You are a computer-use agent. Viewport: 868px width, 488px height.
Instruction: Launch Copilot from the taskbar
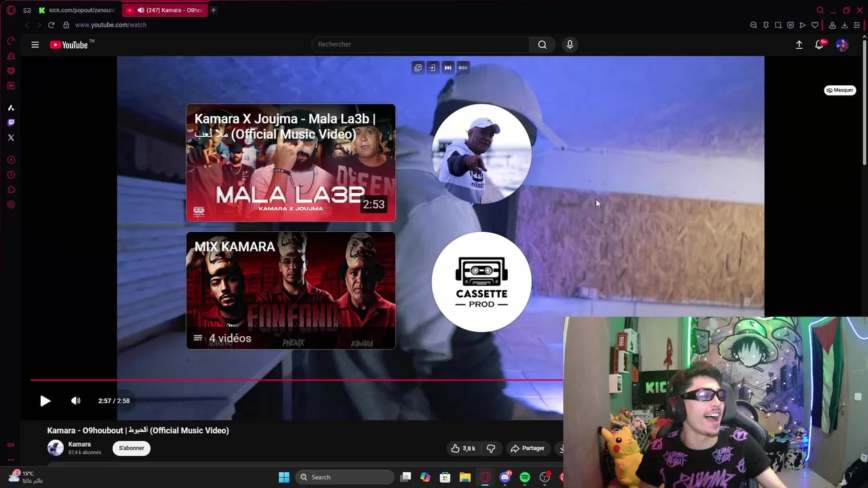click(425, 477)
